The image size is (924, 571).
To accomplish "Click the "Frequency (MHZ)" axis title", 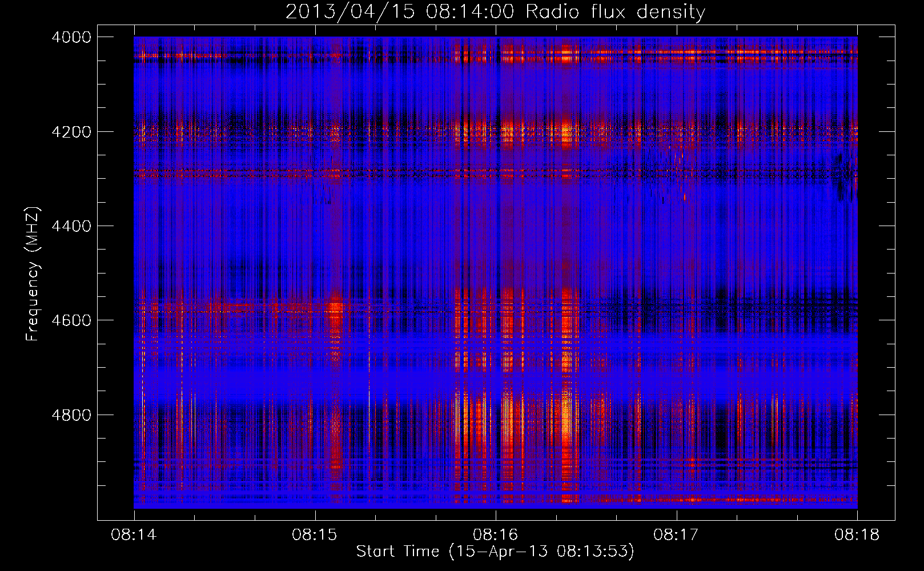I will (x=33, y=274).
